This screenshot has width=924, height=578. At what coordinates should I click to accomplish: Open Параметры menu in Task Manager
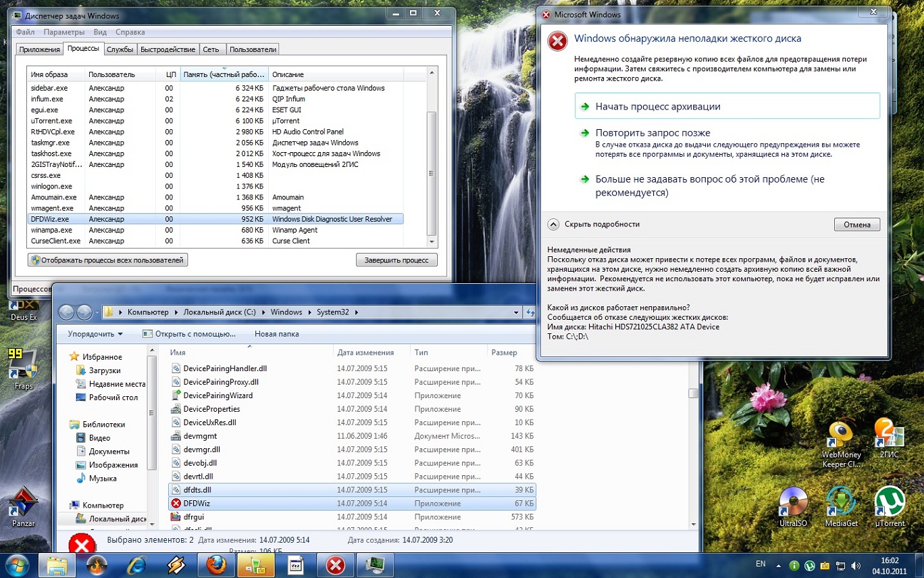pos(64,32)
